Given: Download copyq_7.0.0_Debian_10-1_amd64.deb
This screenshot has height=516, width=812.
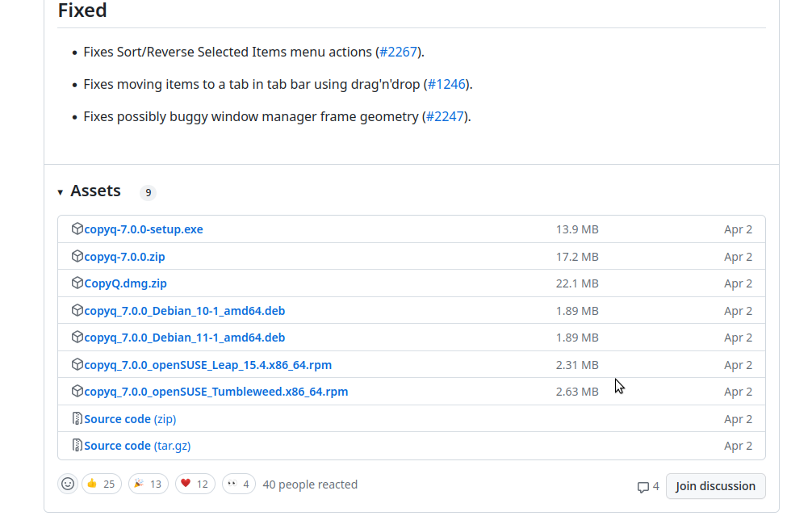Looking at the screenshot, I should click(184, 311).
